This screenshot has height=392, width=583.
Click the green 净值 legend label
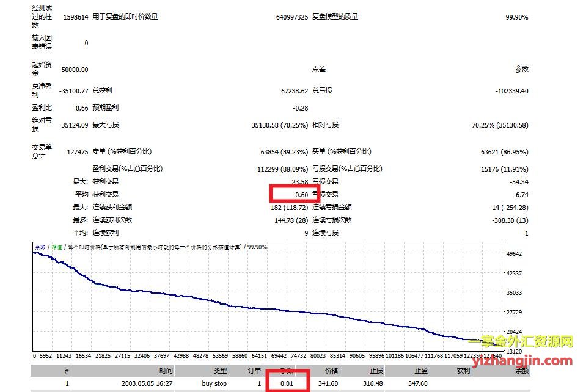(x=57, y=247)
